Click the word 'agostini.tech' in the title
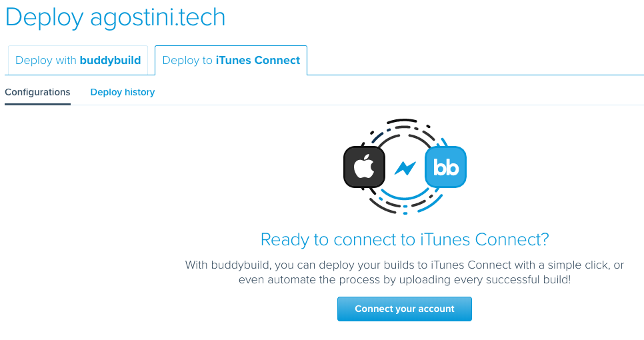 click(158, 18)
